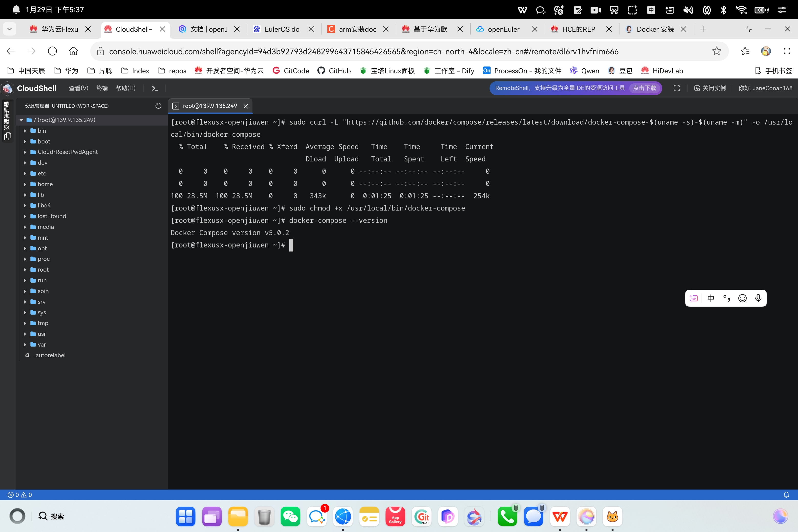Toggle Chinese input mode on IME bar
The image size is (798, 532).
pos(711,298)
